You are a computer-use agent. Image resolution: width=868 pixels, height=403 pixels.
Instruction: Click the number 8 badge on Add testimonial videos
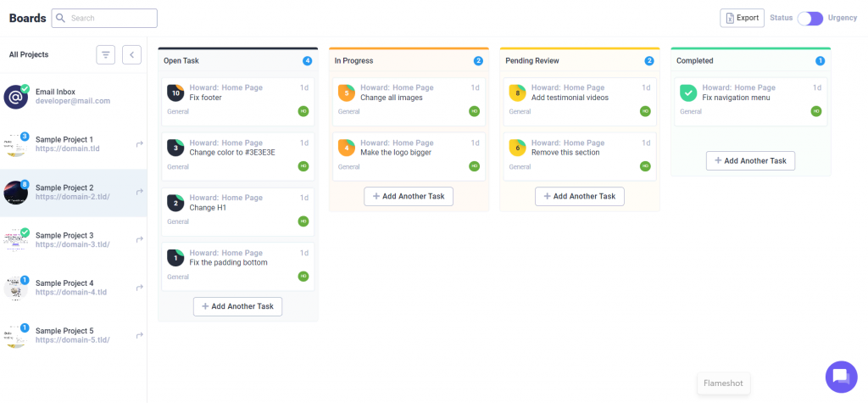click(x=518, y=93)
